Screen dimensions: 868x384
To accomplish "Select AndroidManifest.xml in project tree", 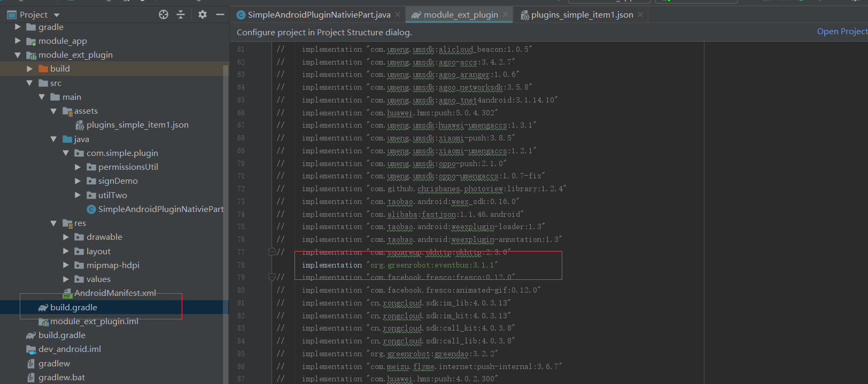I will pos(115,293).
